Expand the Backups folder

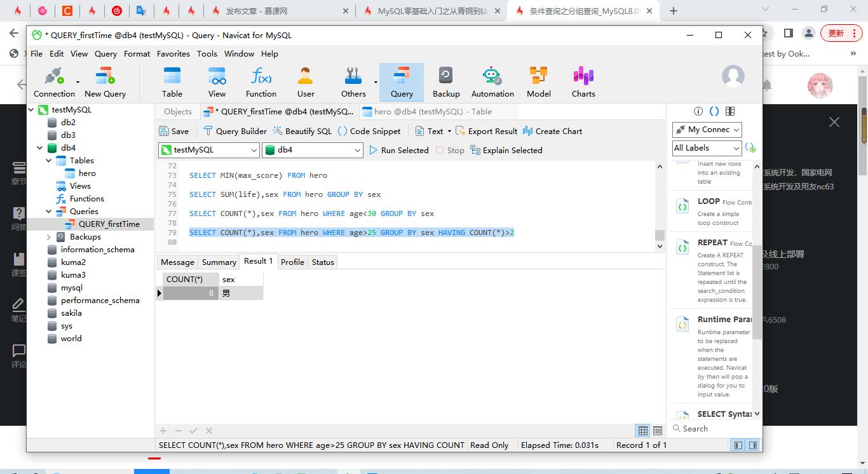coord(49,236)
